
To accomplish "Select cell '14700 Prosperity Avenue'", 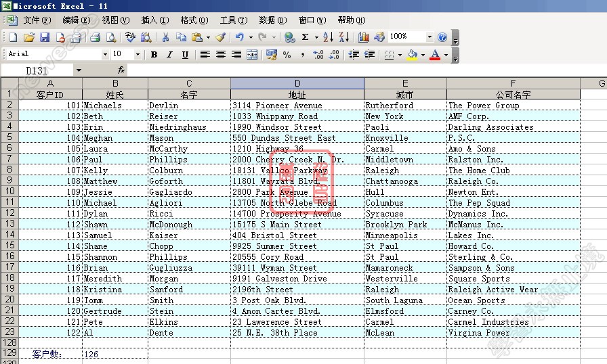I will tap(297, 213).
